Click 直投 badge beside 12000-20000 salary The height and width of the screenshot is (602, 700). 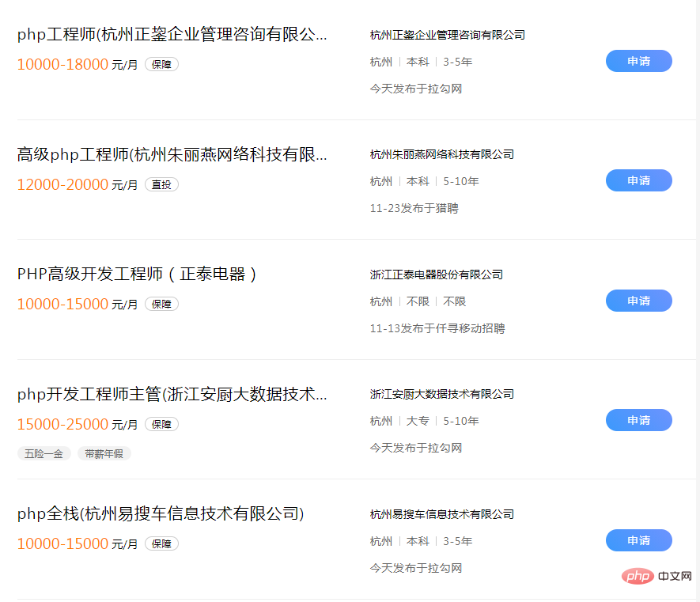point(161,184)
